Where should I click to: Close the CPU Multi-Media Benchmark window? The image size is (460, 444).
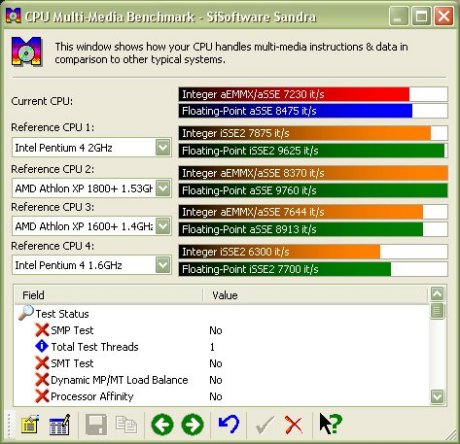444,16
